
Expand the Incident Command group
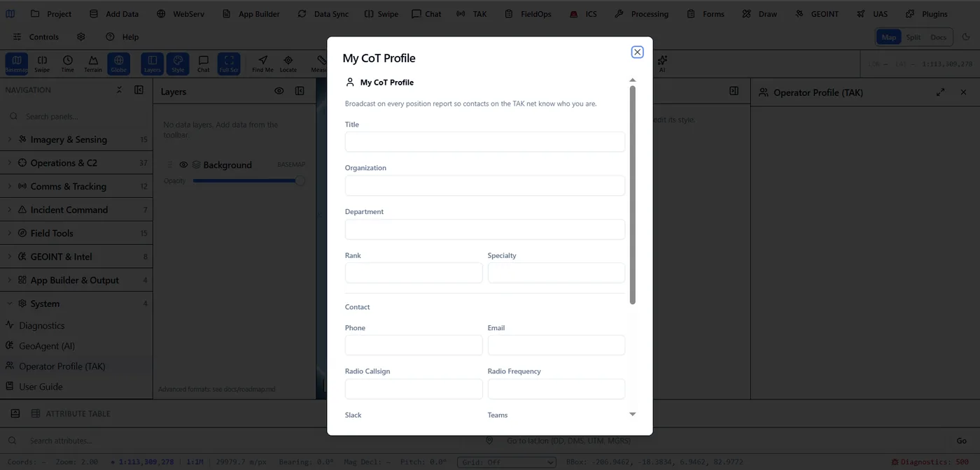tap(76, 210)
